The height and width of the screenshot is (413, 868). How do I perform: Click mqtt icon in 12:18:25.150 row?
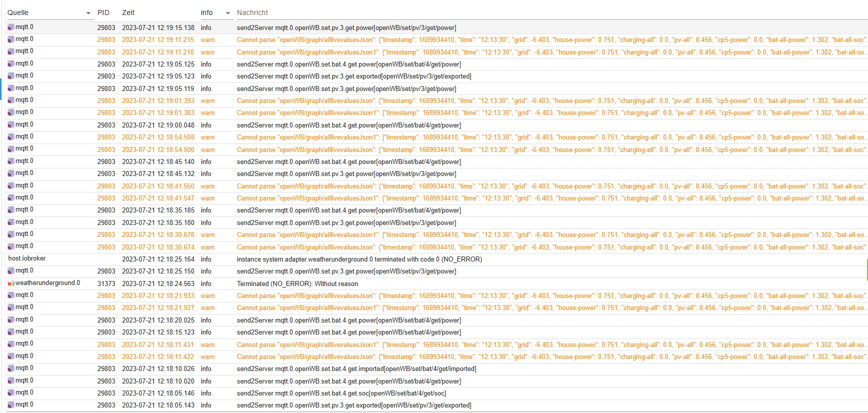click(x=10, y=271)
